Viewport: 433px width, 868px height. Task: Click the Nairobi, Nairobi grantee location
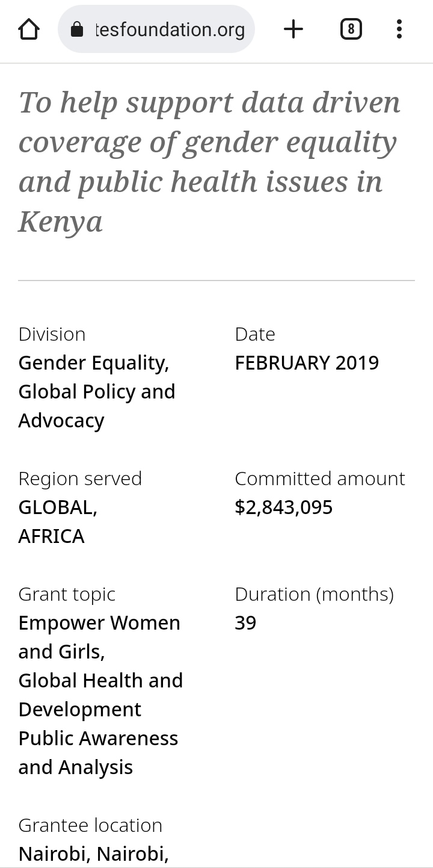pyautogui.click(x=93, y=854)
